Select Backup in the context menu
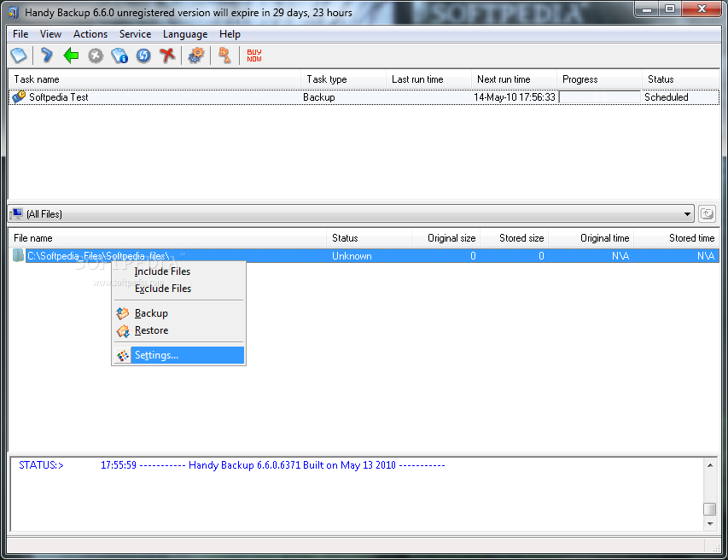 pos(178,313)
